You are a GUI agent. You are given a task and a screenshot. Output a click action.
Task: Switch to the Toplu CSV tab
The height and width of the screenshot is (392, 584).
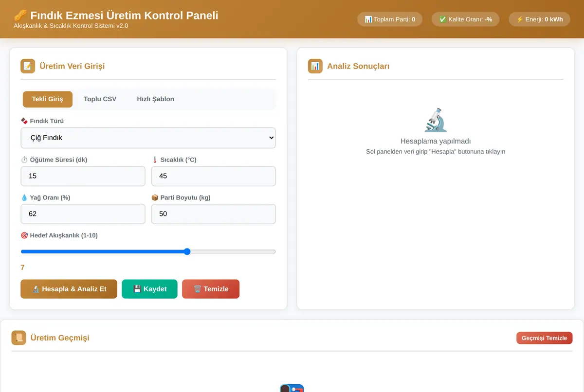pos(100,99)
